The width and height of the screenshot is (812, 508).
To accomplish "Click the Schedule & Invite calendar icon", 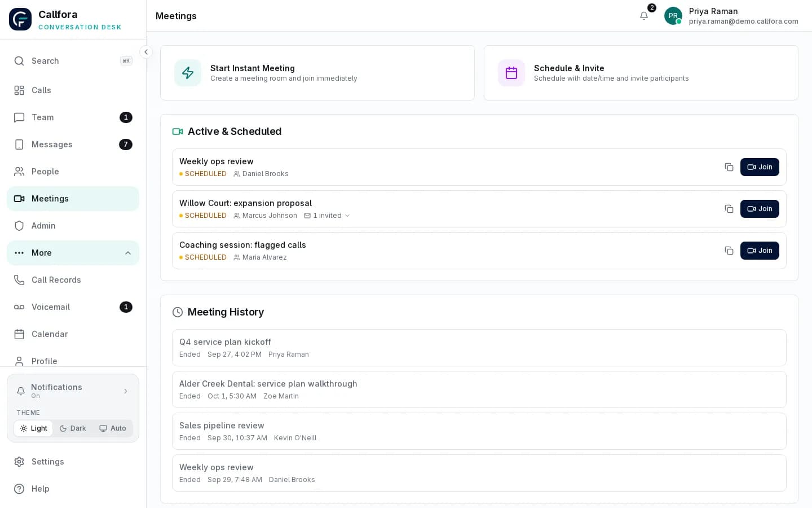I will pos(511,73).
